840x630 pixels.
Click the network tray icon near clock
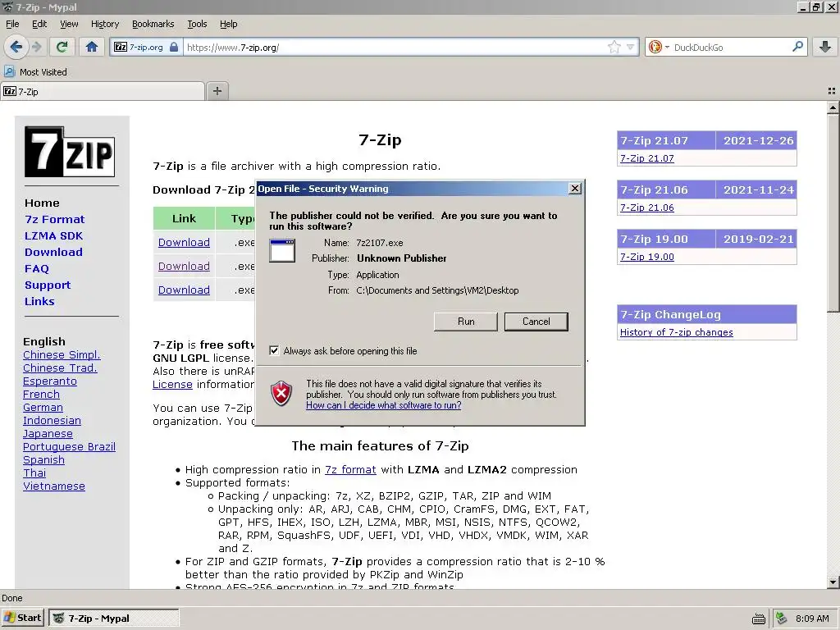tap(781, 619)
